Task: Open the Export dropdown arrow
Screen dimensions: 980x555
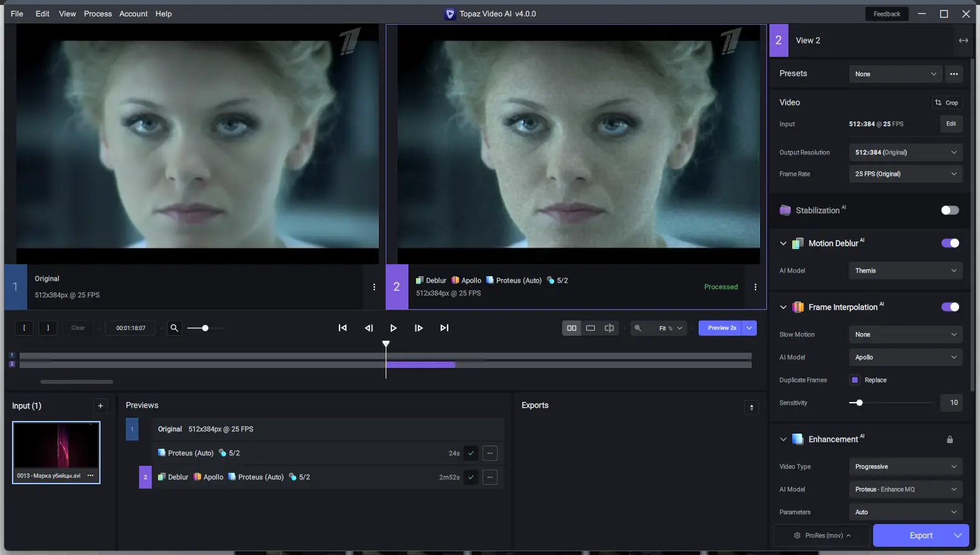Action: (x=958, y=535)
